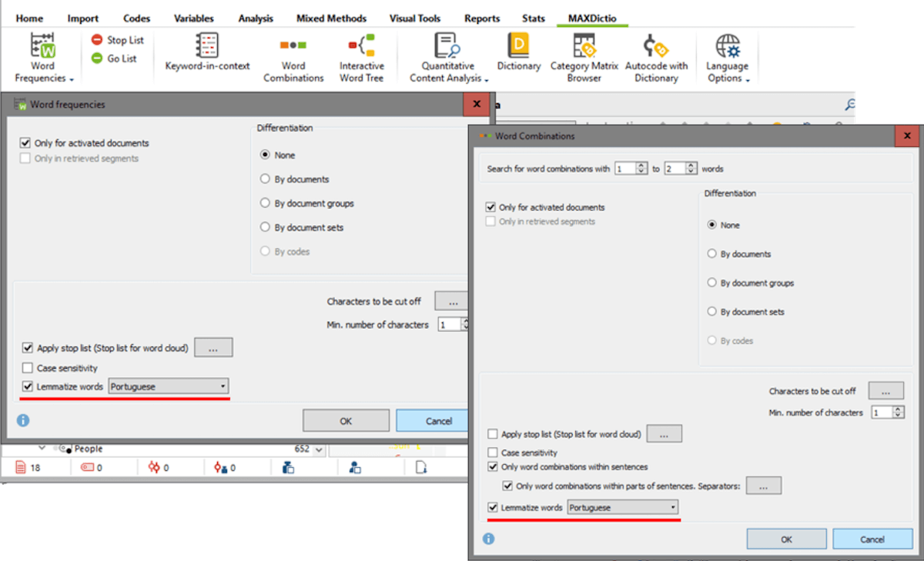Click the document-with-arrow icon in status bar

pos(422,467)
